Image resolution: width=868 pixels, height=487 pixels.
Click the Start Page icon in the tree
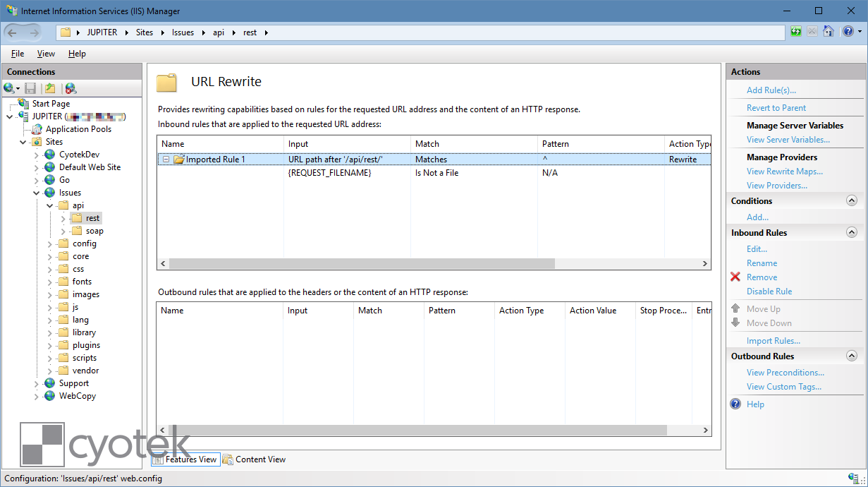pos(24,104)
